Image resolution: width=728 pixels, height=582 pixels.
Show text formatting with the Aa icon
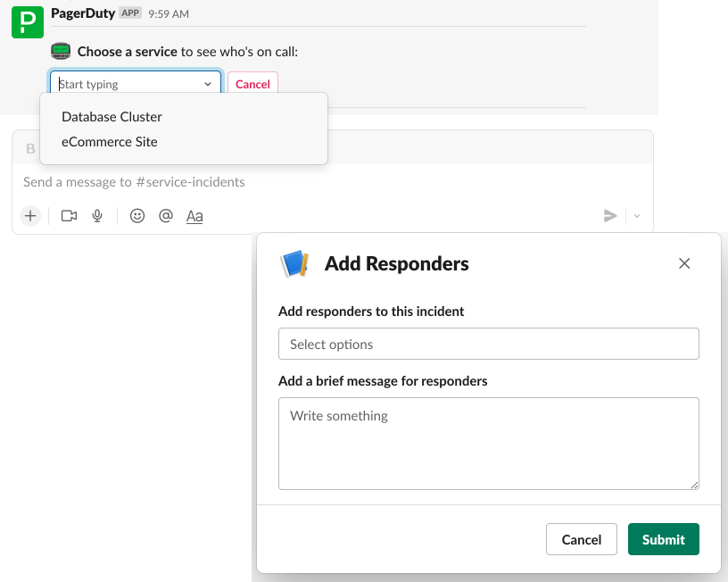(x=194, y=215)
